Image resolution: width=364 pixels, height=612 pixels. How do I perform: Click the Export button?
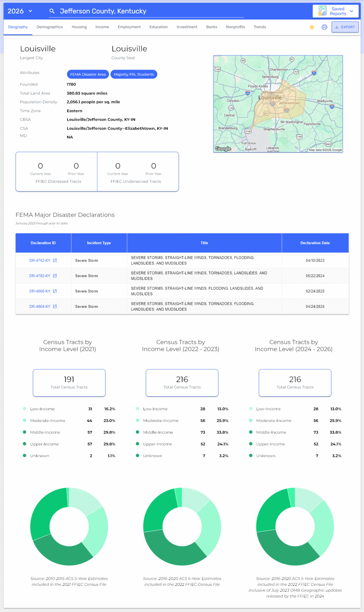pyautogui.click(x=345, y=27)
